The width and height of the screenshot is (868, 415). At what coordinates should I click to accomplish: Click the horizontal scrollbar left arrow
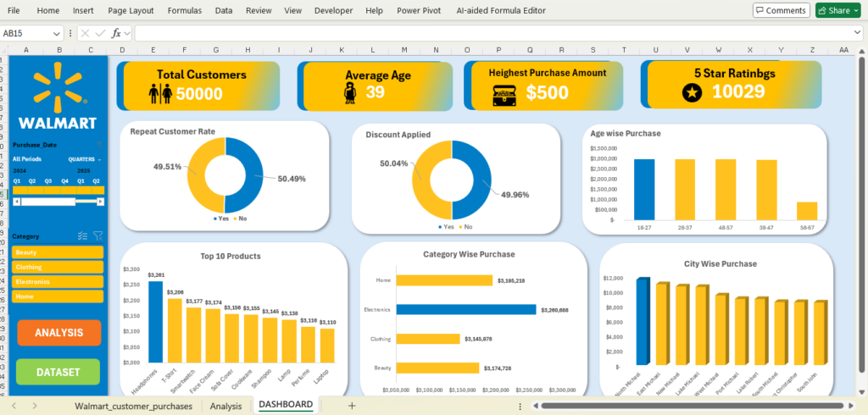pyautogui.click(x=535, y=406)
